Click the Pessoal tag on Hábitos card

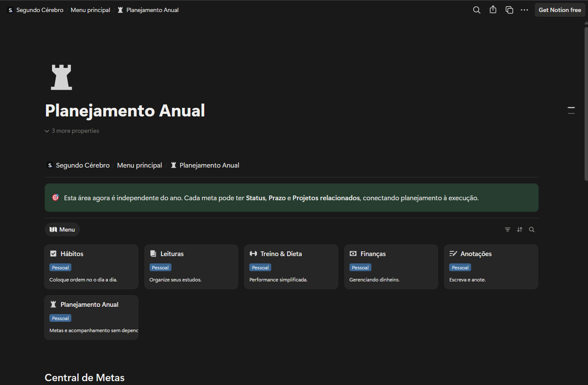pos(60,267)
